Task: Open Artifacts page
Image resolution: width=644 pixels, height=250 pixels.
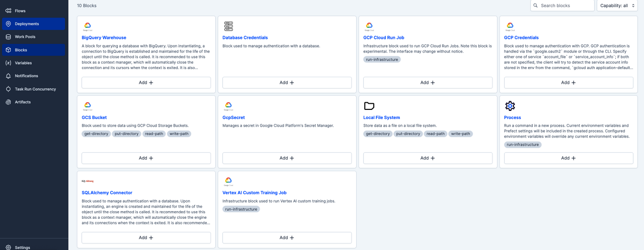Action: click(x=33, y=102)
